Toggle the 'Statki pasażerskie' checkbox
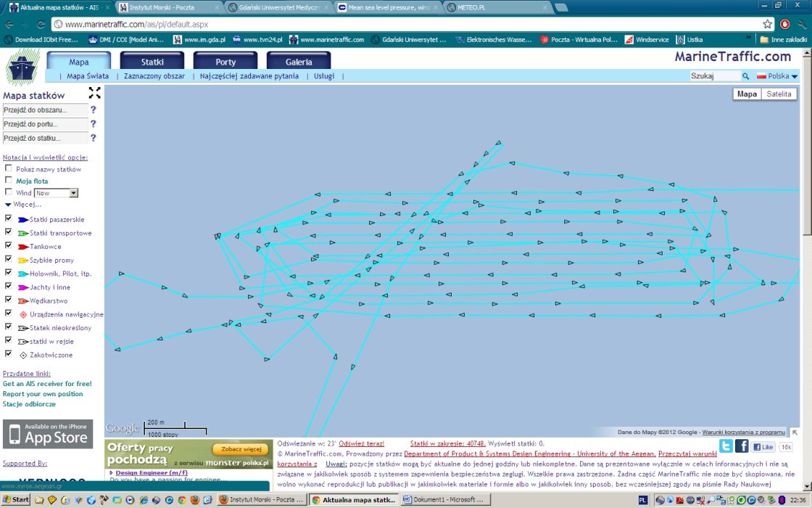The height and width of the screenshot is (508, 812). click(x=9, y=219)
